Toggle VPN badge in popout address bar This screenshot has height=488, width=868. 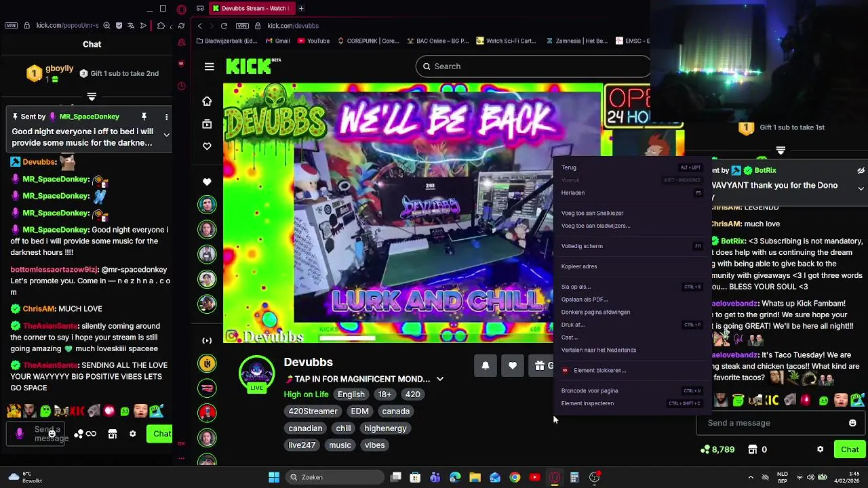pyautogui.click(x=11, y=26)
